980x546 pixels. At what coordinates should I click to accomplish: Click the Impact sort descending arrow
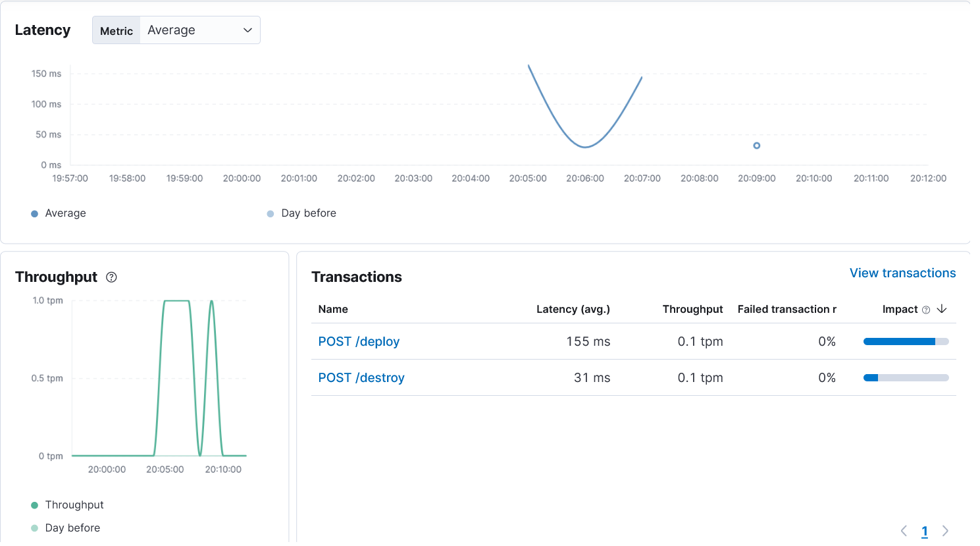coord(942,309)
